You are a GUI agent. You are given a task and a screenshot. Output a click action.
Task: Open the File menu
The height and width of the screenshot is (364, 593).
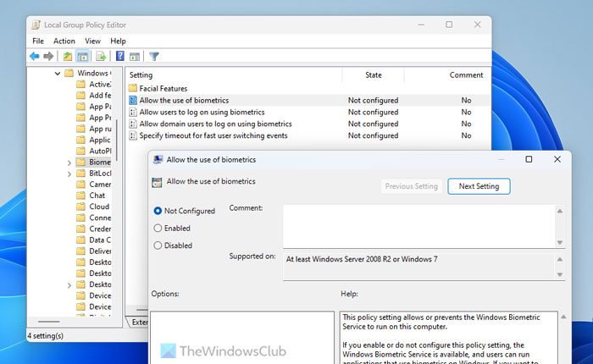38,41
